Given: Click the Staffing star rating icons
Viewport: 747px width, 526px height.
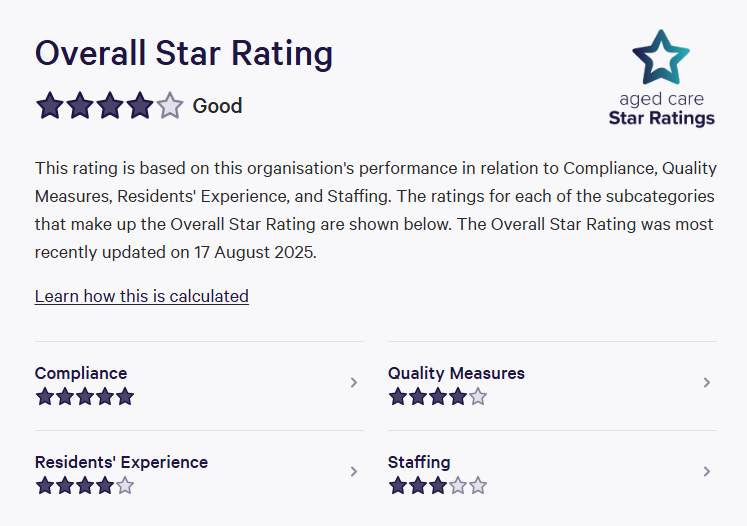Looking at the screenshot, I should pyautogui.click(x=437, y=486).
